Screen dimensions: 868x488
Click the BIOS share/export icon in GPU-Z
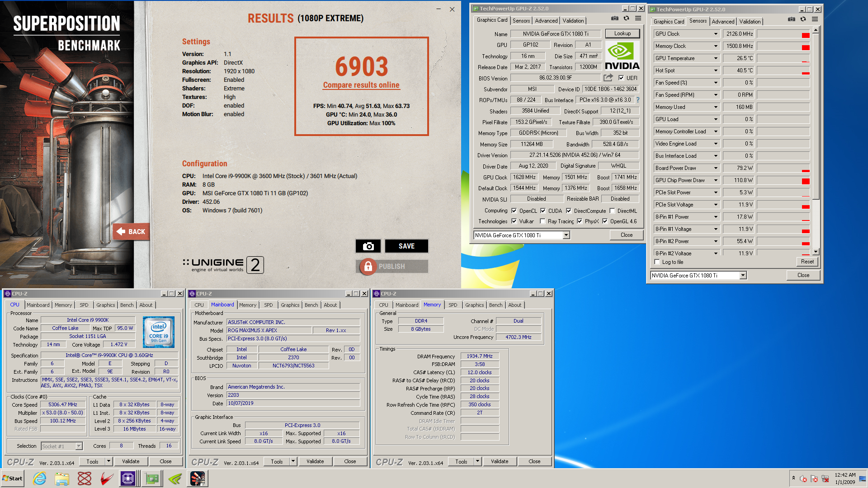coord(608,78)
